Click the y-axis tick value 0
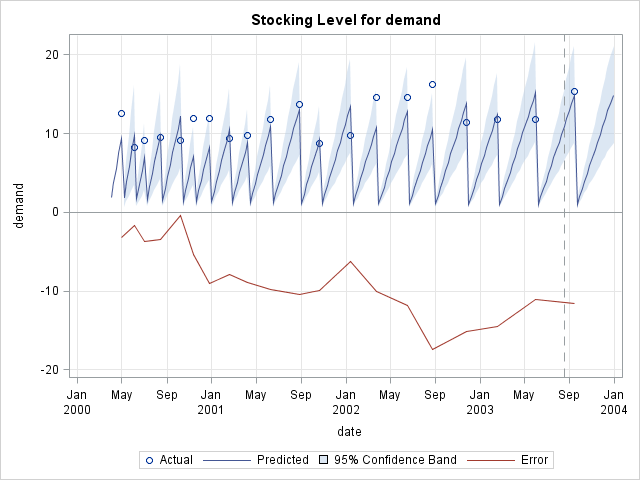Viewport: 640px width, 480px height. 56,212
